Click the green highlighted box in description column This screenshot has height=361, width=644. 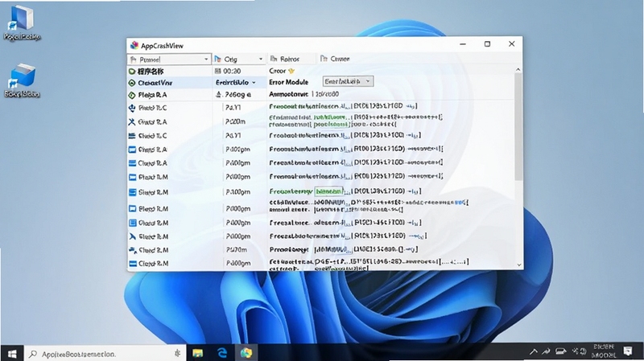pyautogui.click(x=328, y=191)
